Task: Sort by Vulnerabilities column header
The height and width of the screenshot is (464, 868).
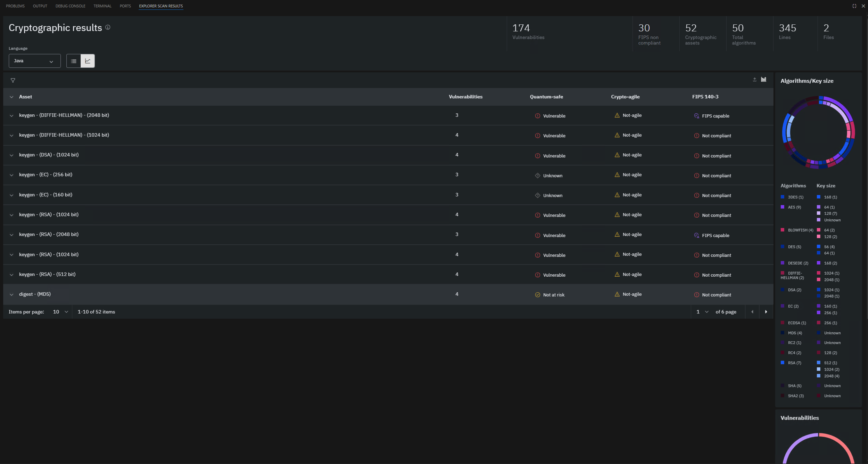Action: tap(465, 97)
